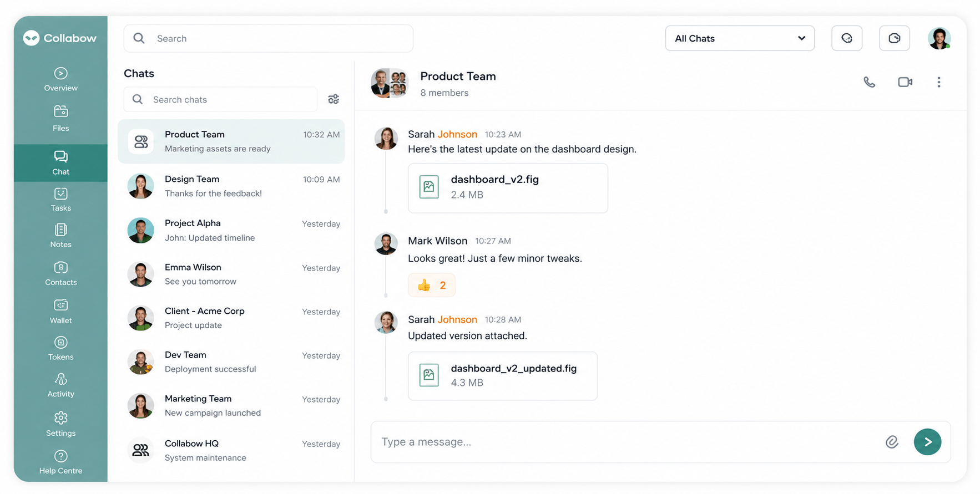The image size is (980, 494).
Task: Open Overview in the sidebar
Action: click(x=60, y=79)
